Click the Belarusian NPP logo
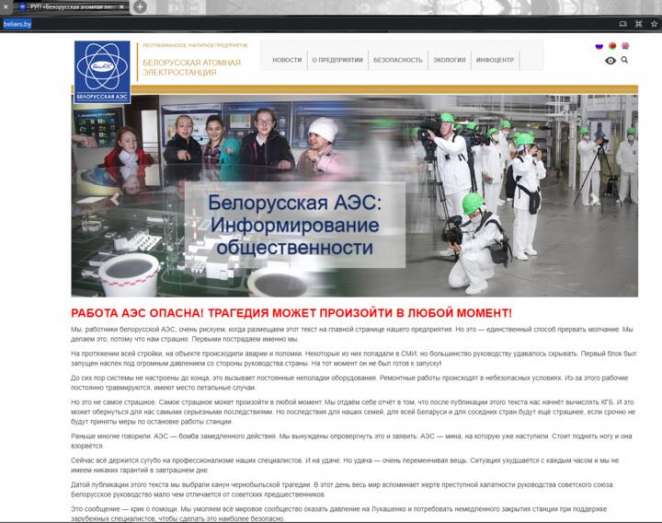The height and width of the screenshot is (523, 662). click(x=102, y=71)
